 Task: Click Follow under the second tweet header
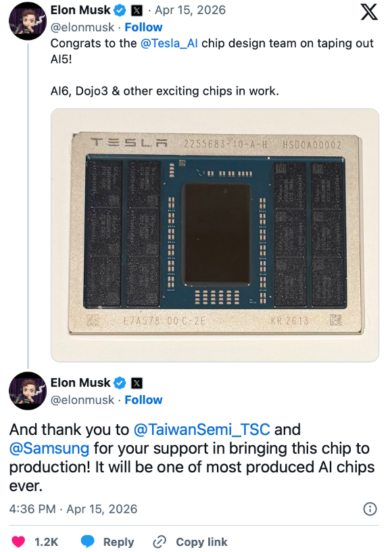(143, 399)
